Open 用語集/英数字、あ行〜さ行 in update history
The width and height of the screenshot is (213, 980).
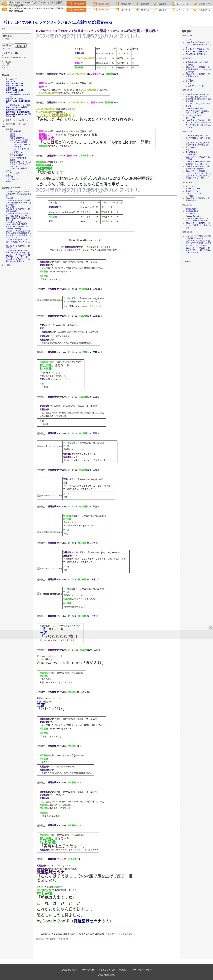pyautogui.click(x=197, y=62)
